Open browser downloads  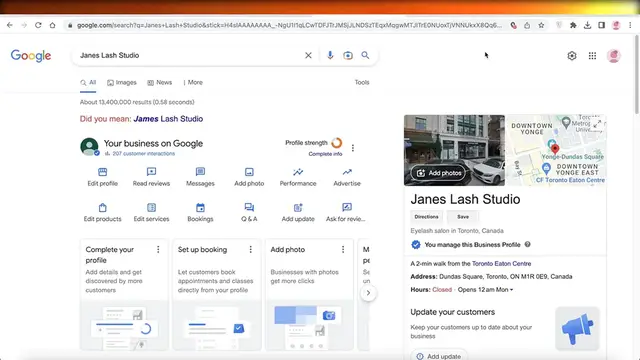tap(587, 25)
